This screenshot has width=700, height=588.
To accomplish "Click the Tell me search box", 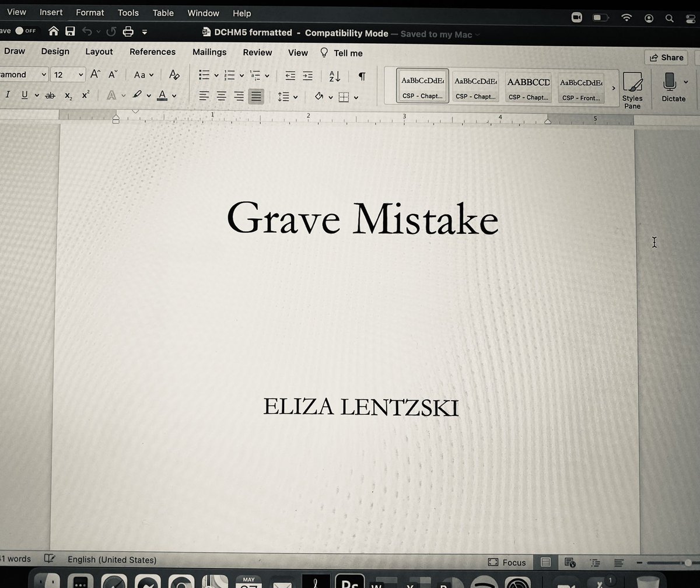I will (342, 53).
